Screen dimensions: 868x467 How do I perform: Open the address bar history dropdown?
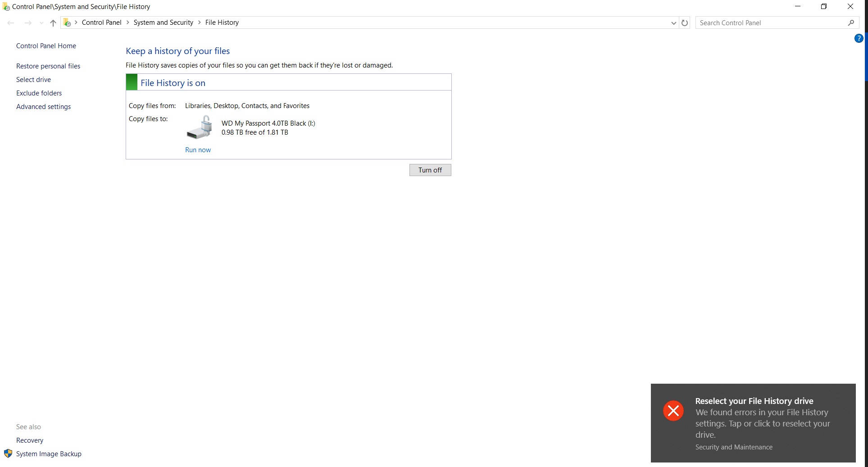(x=673, y=23)
